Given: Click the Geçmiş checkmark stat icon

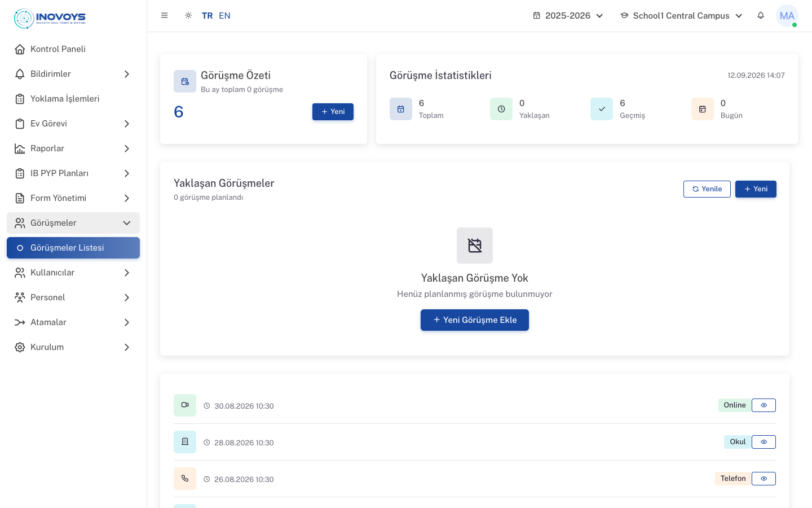Looking at the screenshot, I should [602, 109].
